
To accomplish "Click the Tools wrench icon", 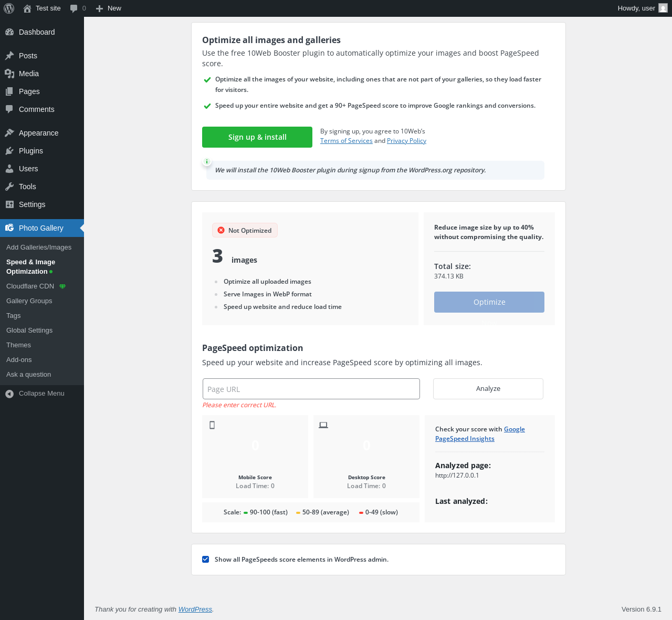I will click(x=9, y=187).
